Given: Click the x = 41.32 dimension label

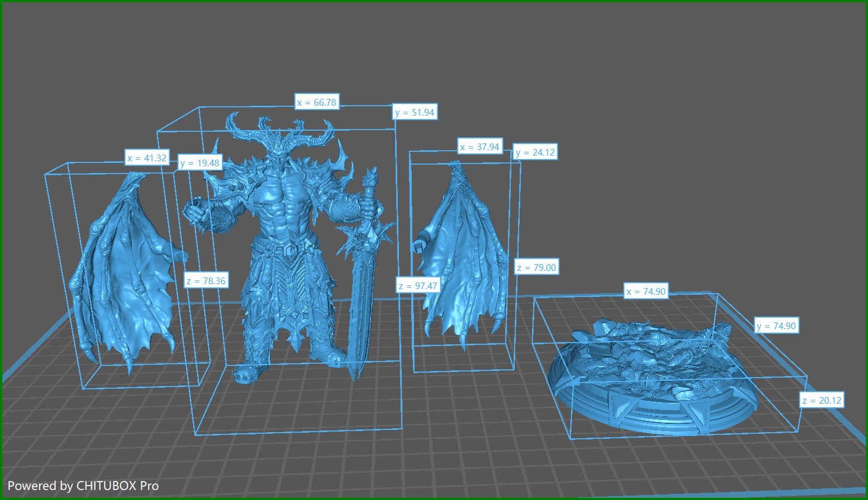Looking at the screenshot, I should click(147, 158).
